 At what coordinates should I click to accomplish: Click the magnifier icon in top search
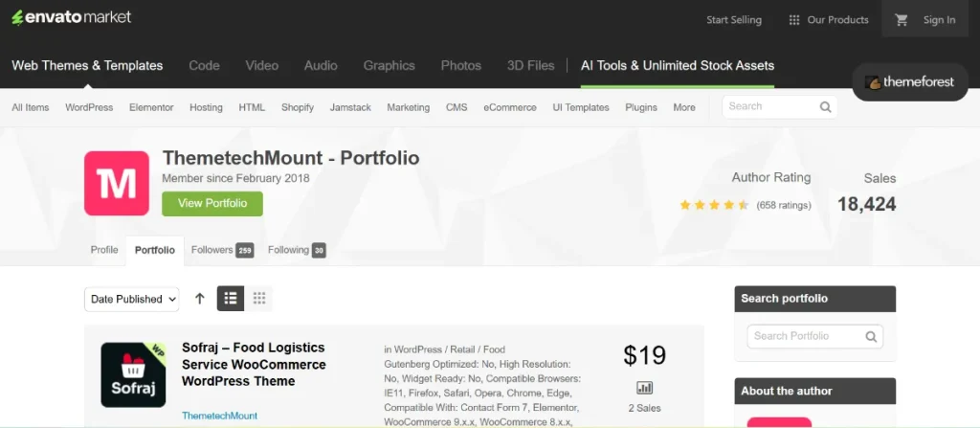pyautogui.click(x=826, y=107)
